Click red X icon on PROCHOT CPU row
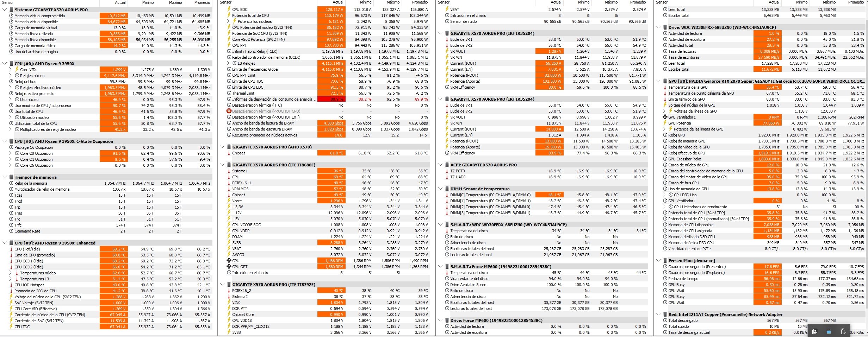Viewport: 868px width, 337px height. click(x=229, y=111)
